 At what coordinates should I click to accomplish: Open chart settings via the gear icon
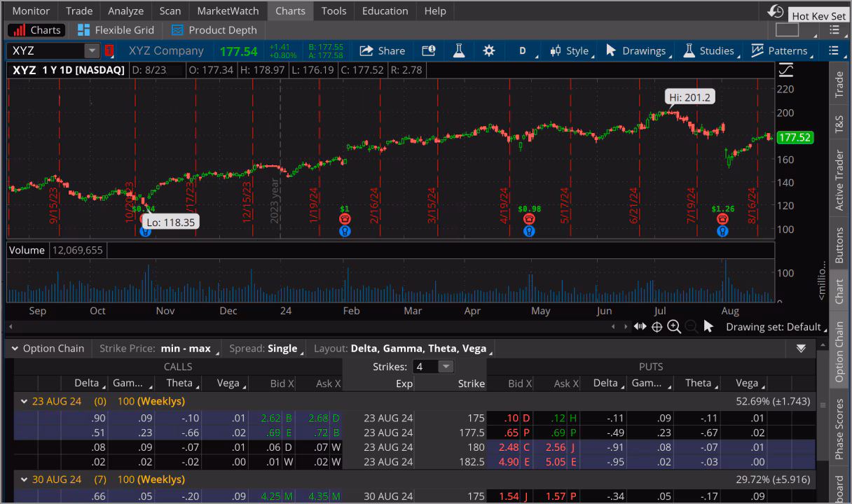[x=489, y=50]
